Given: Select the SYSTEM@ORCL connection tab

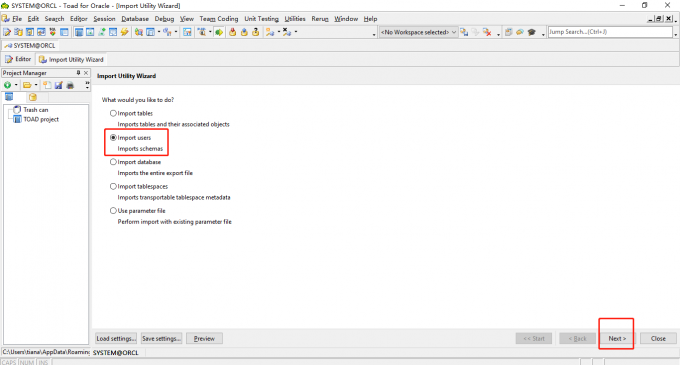Looking at the screenshot, I should pos(30,46).
